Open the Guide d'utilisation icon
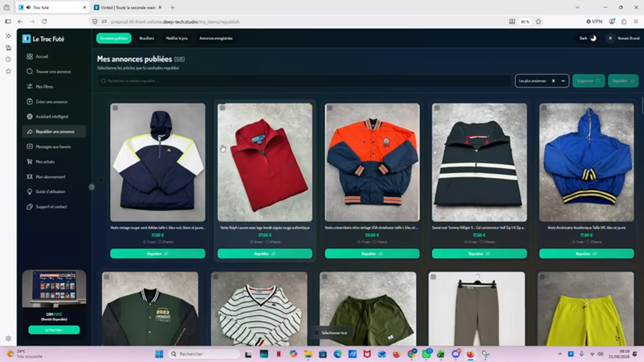The width and height of the screenshot is (644, 362). pos(30,192)
